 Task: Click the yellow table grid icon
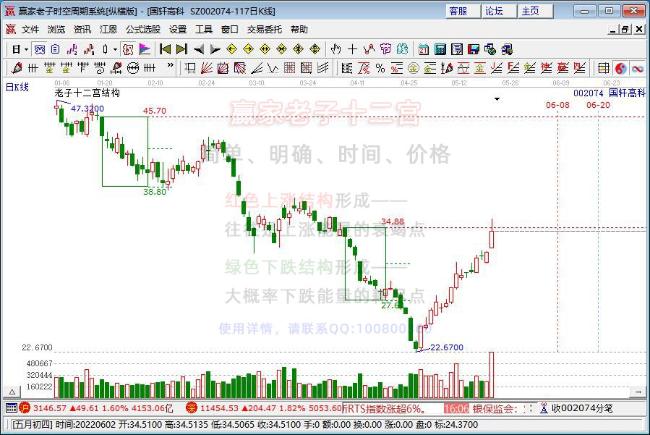tap(604, 68)
